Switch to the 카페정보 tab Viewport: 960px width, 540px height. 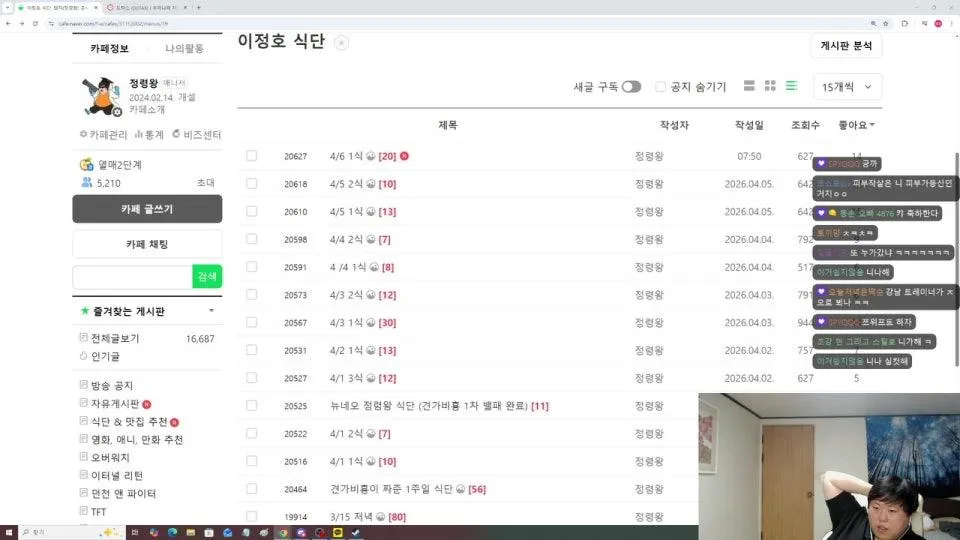[110, 48]
